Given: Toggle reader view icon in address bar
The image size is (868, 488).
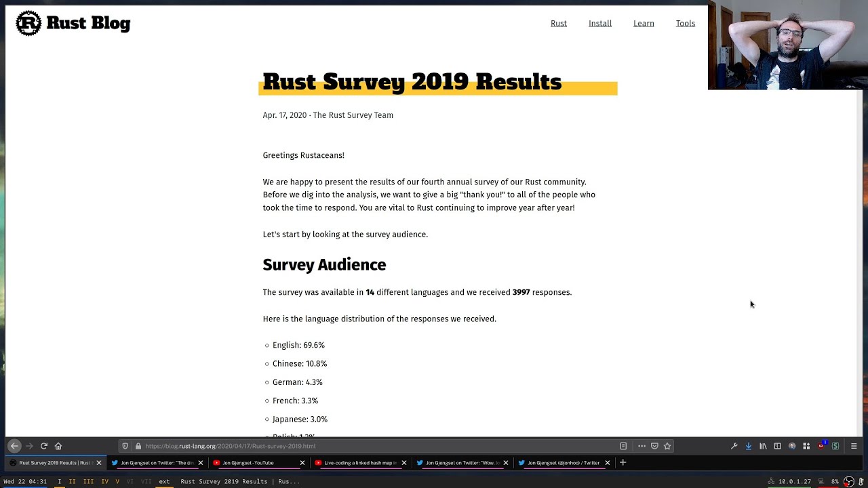Looking at the screenshot, I should pyautogui.click(x=623, y=446).
